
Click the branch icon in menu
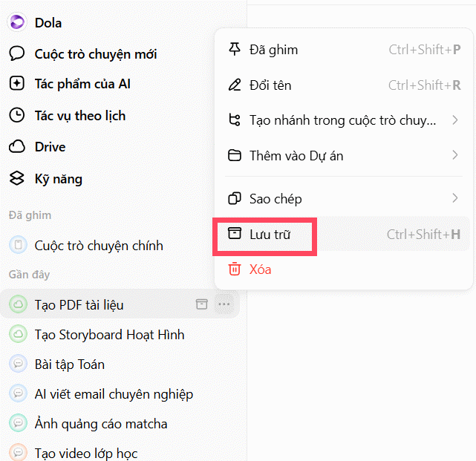click(x=235, y=120)
